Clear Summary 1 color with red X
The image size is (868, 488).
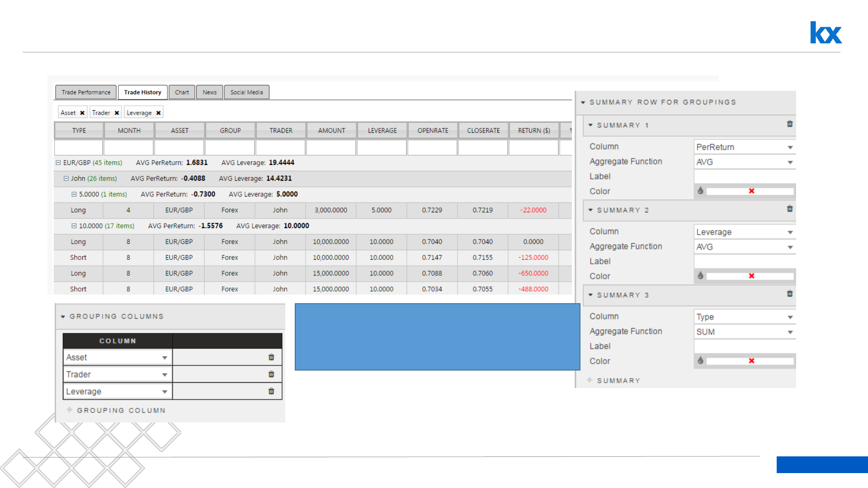pyautogui.click(x=751, y=191)
